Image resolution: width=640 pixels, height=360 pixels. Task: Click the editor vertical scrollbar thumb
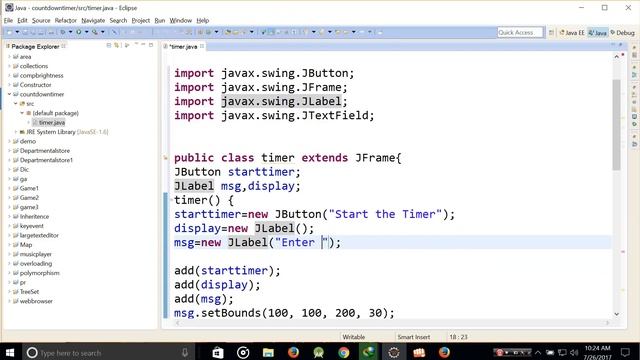[616, 124]
